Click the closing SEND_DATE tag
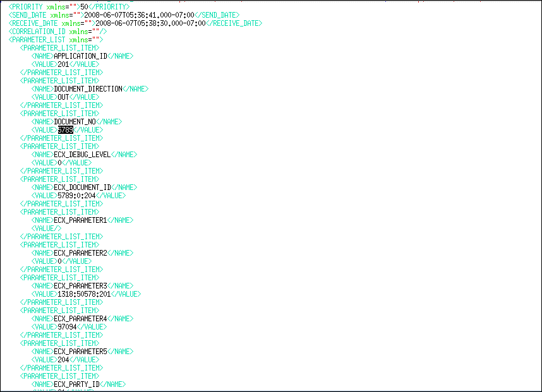 217,15
